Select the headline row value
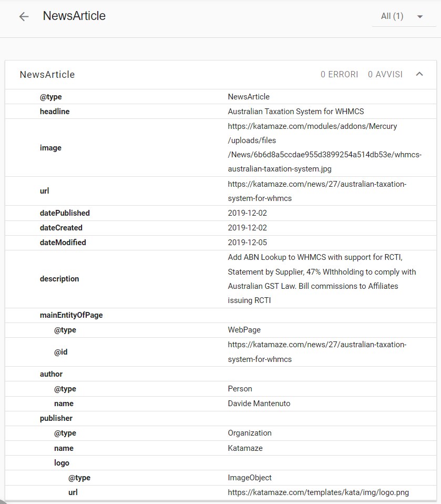 pyautogui.click(x=296, y=112)
